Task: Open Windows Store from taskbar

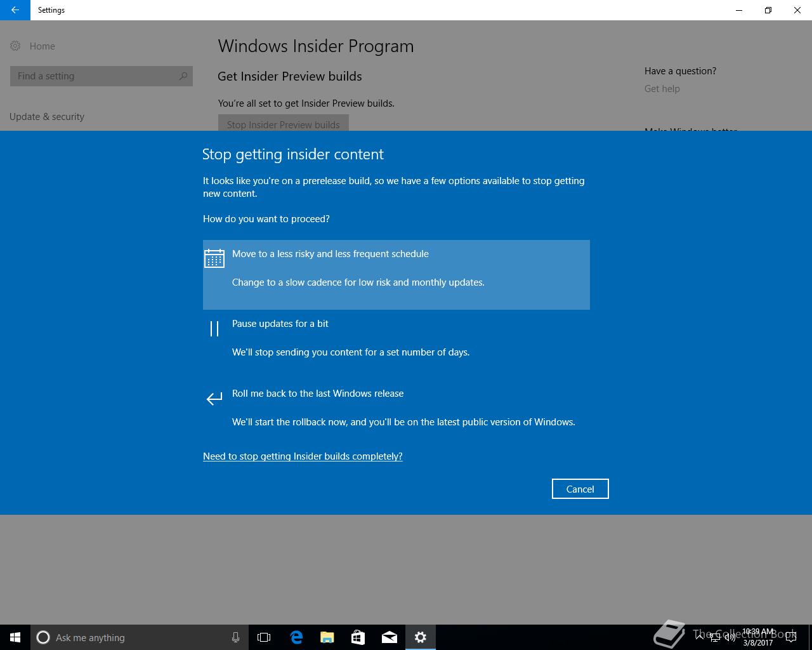Action: click(x=358, y=637)
